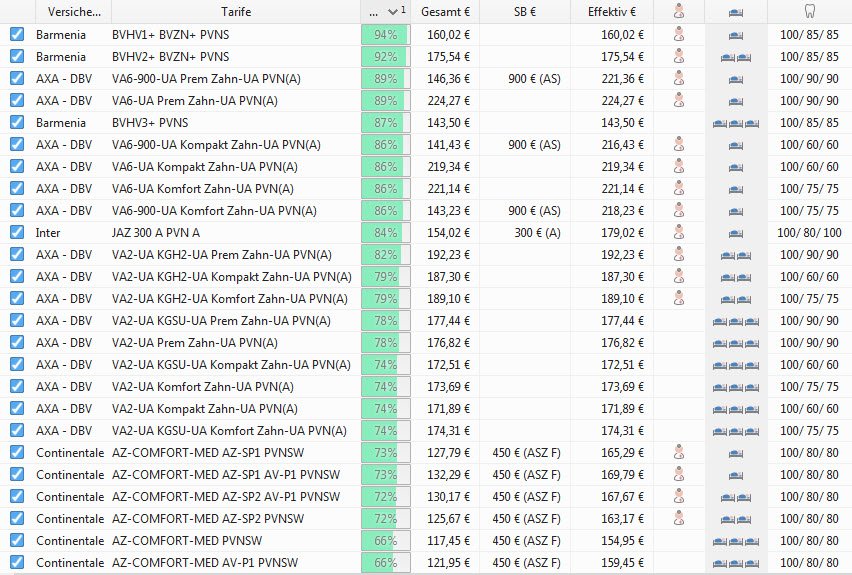Sort by the Effektiv € column header
Viewport: 852px width, 575px height.
pyautogui.click(x=612, y=12)
